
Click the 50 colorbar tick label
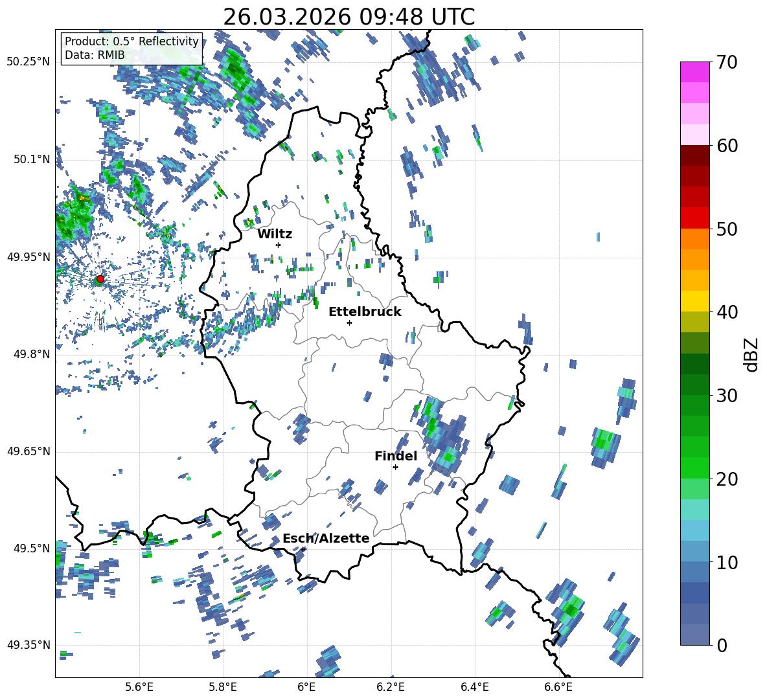726,229
